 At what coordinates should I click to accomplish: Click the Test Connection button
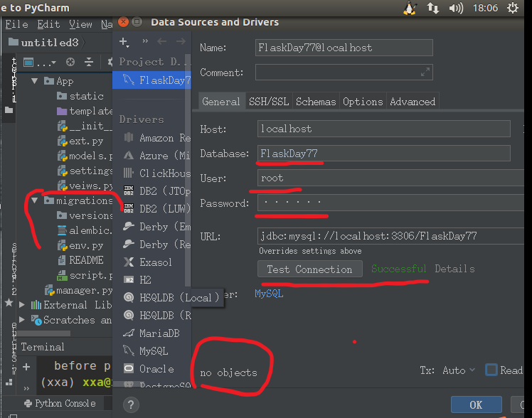[x=310, y=269]
